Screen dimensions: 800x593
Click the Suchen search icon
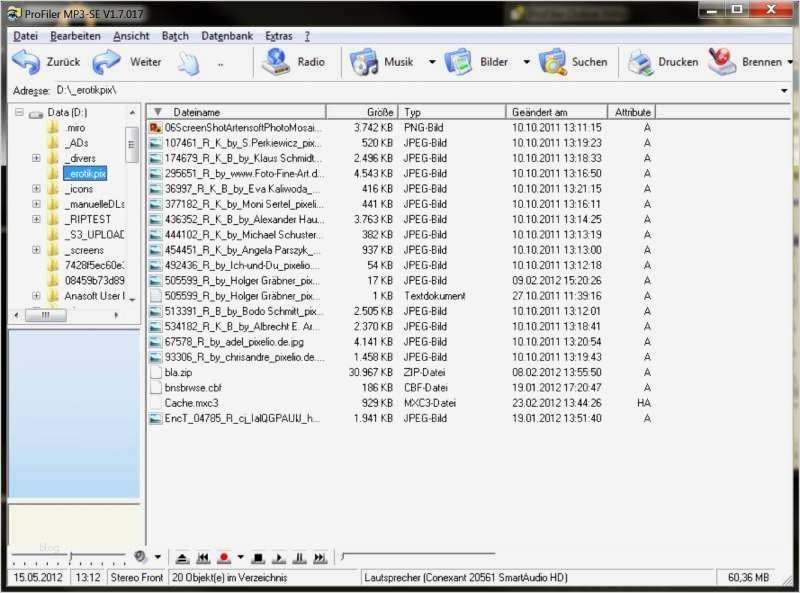coord(553,62)
